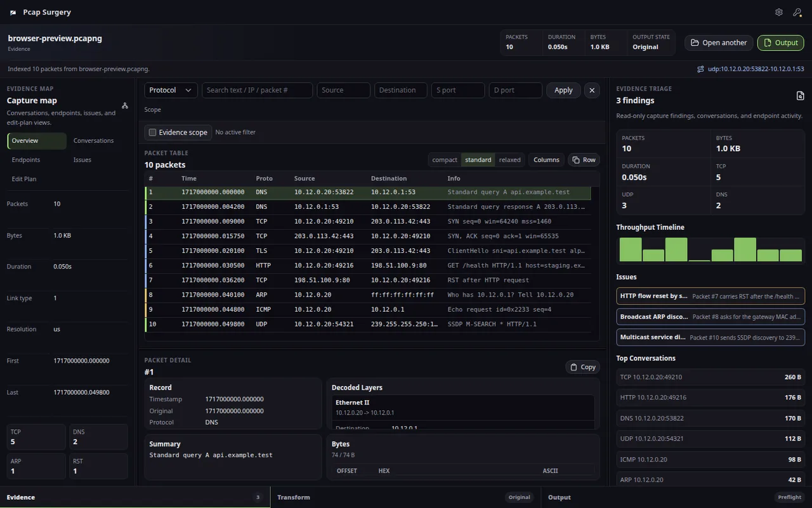Open the Transform tab at bottom

pos(405,497)
